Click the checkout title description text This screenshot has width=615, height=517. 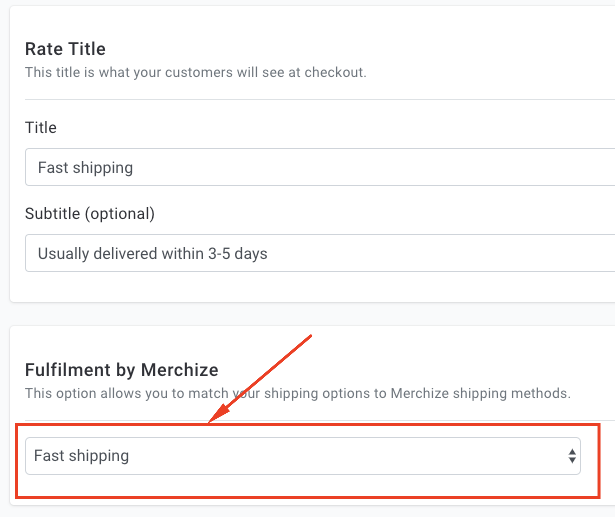[x=195, y=73]
